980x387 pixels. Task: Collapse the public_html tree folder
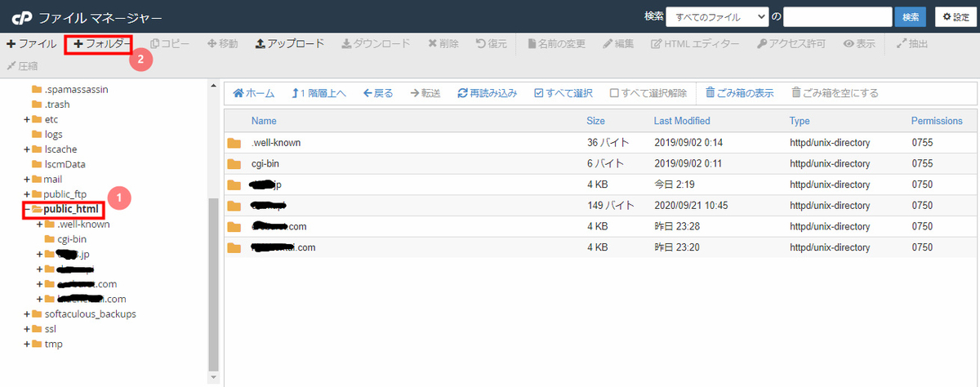[27, 209]
